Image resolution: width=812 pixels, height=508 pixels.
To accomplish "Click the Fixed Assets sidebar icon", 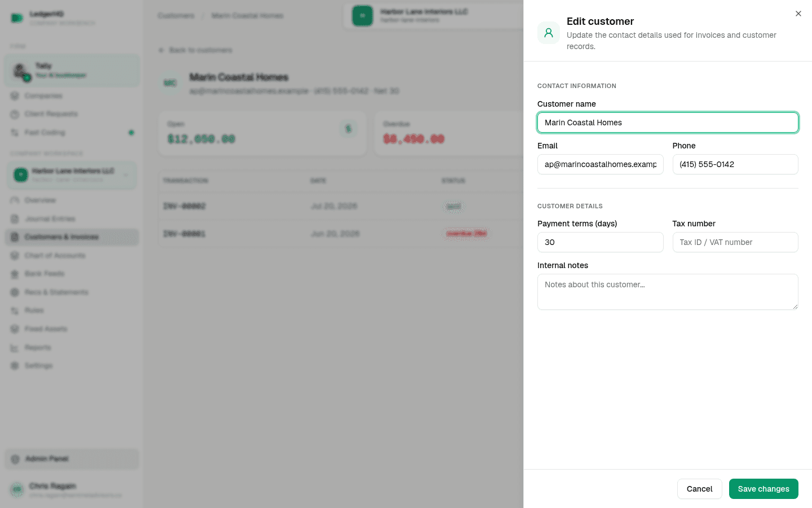I will [x=15, y=329].
